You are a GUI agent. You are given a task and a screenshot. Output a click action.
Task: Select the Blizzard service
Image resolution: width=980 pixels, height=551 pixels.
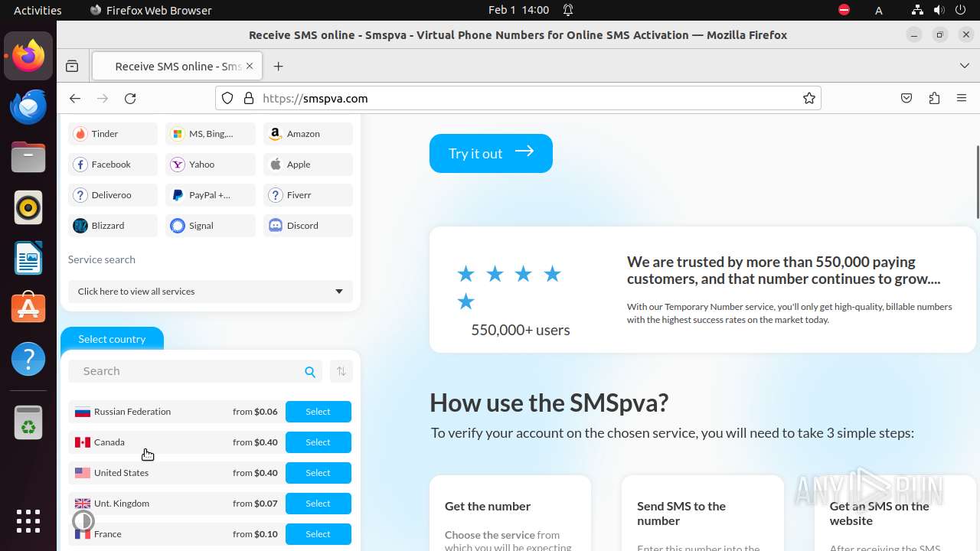point(113,226)
